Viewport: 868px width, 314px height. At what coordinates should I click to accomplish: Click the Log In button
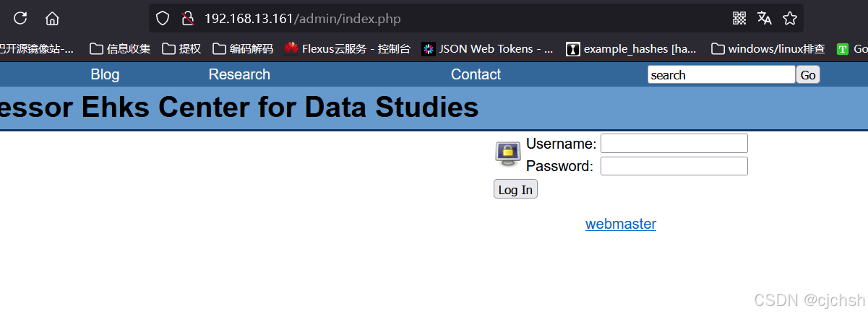point(515,190)
